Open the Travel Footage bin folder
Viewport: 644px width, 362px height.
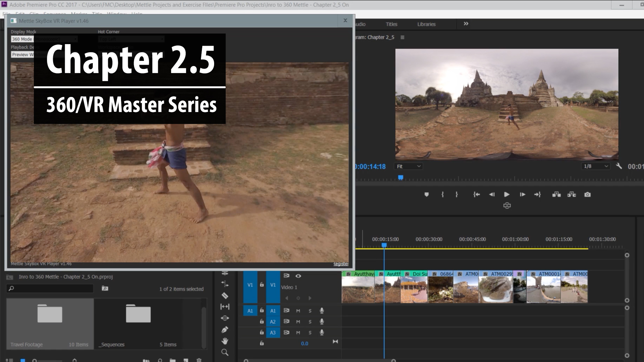pos(50,324)
